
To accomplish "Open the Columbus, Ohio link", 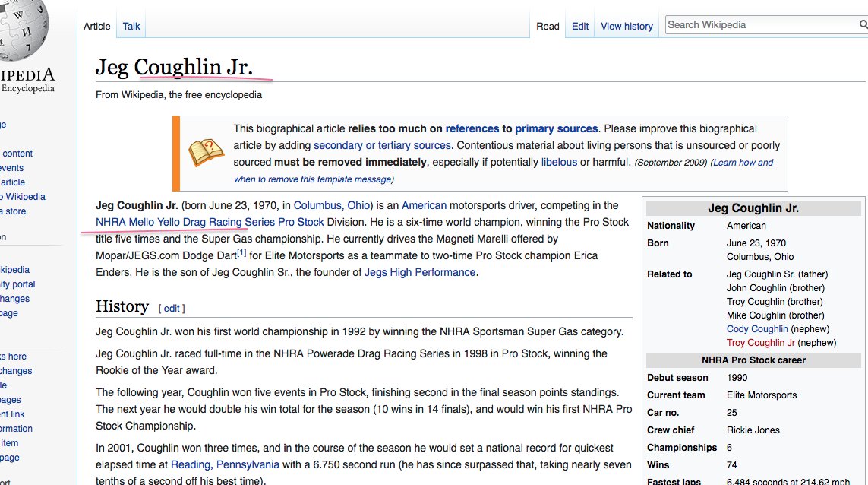I will pyautogui.click(x=332, y=205).
